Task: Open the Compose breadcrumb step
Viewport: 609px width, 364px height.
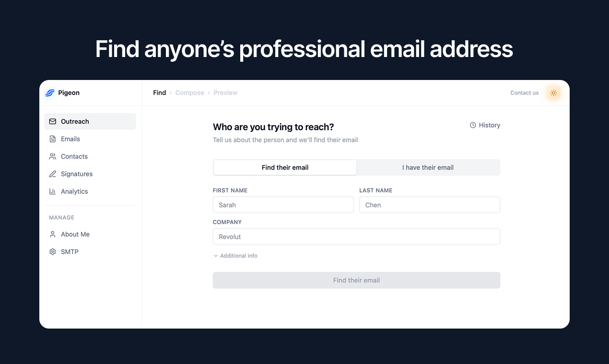Action: tap(189, 92)
